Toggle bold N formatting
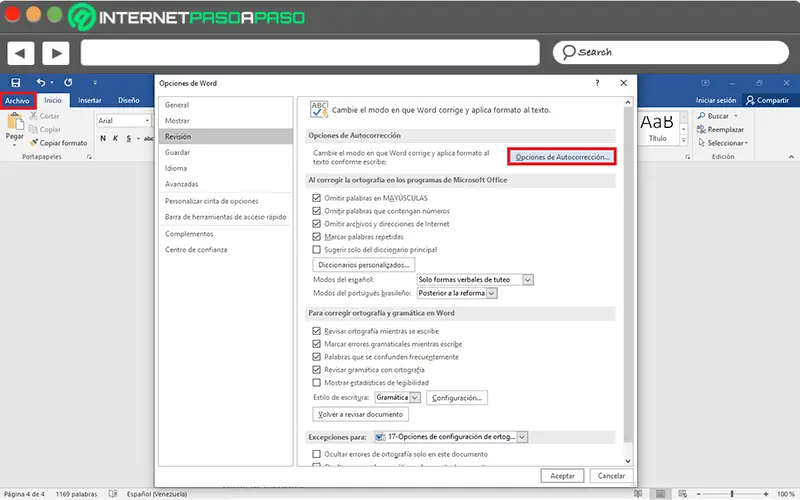800x500 pixels. pyautogui.click(x=103, y=138)
